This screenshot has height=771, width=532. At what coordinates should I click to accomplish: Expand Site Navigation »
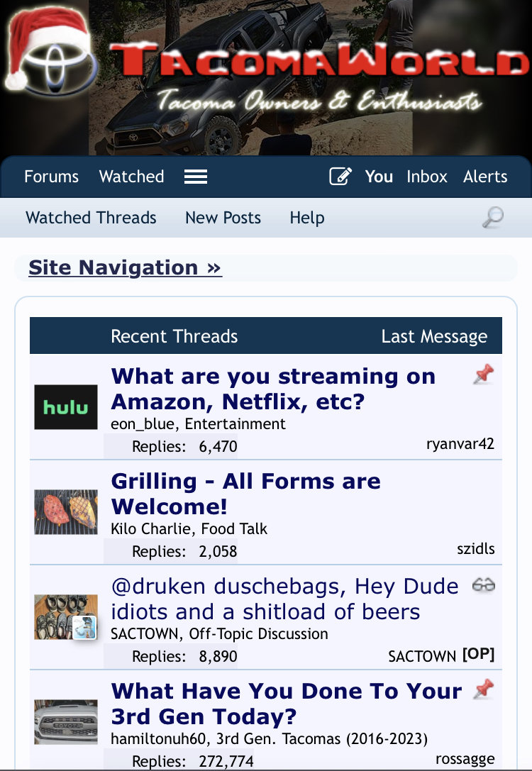tap(125, 268)
